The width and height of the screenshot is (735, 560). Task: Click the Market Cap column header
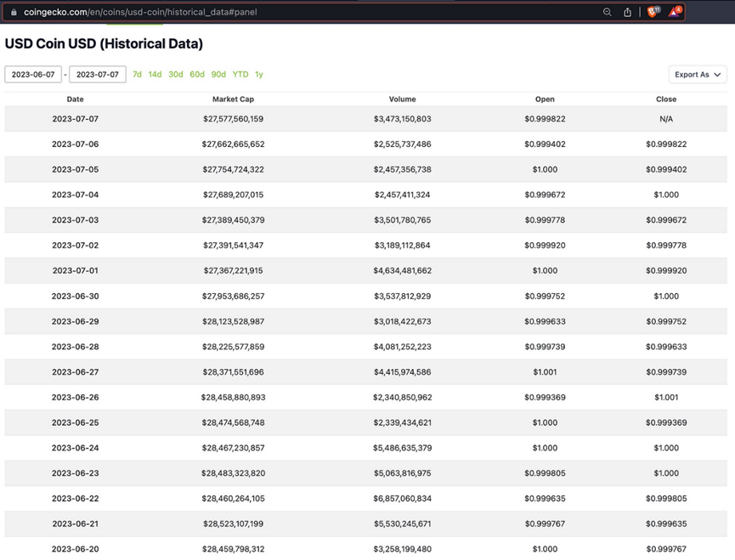pyautogui.click(x=233, y=99)
